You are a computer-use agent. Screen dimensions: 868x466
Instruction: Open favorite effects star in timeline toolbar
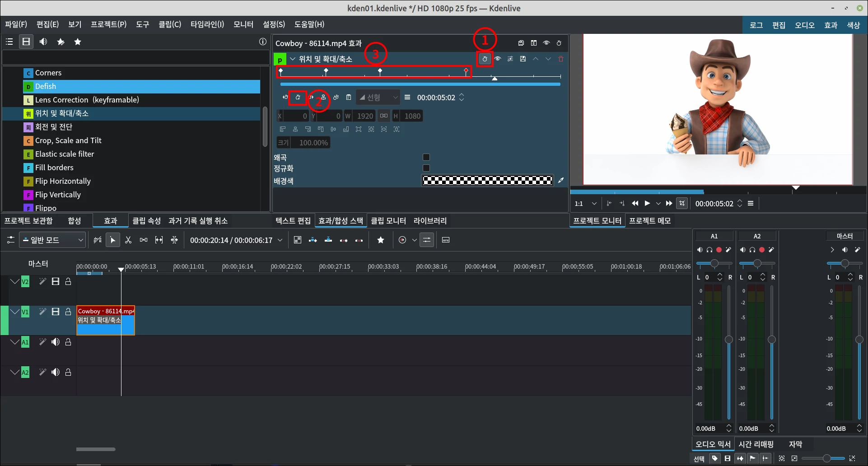[381, 240]
